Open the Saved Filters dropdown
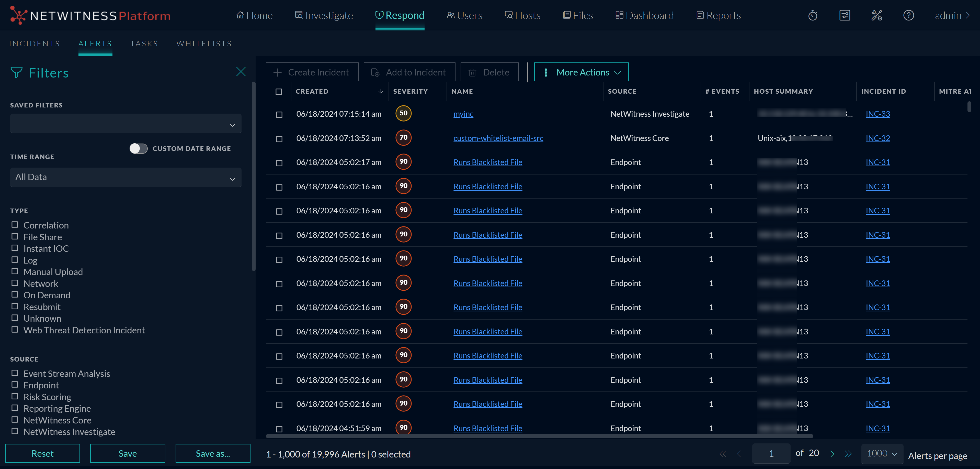 coord(126,123)
